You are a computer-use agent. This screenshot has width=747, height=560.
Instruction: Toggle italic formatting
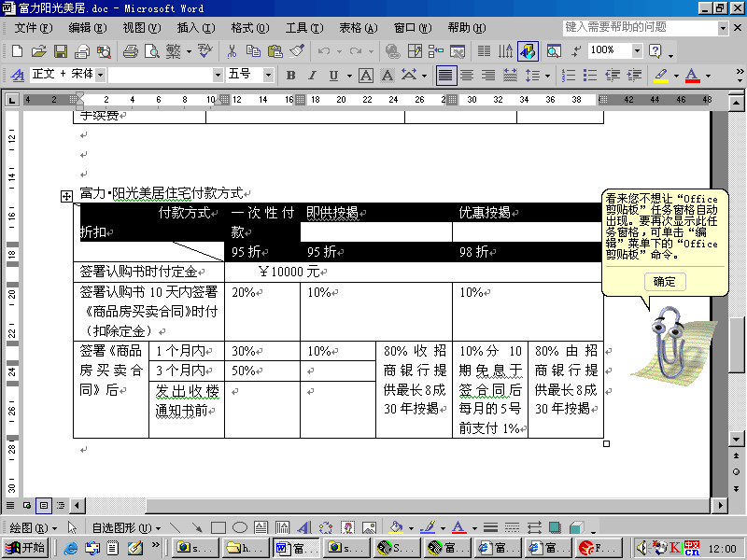(312, 76)
